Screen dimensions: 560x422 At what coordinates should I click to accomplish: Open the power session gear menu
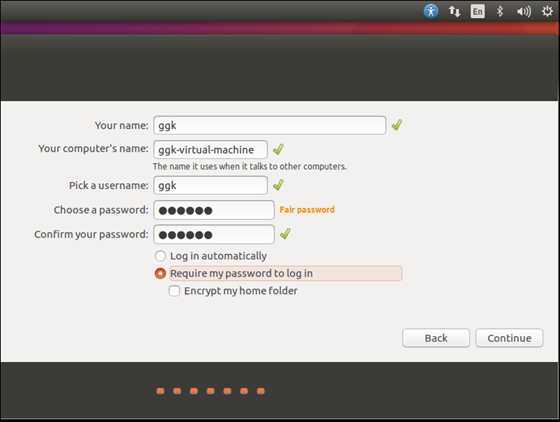547,11
